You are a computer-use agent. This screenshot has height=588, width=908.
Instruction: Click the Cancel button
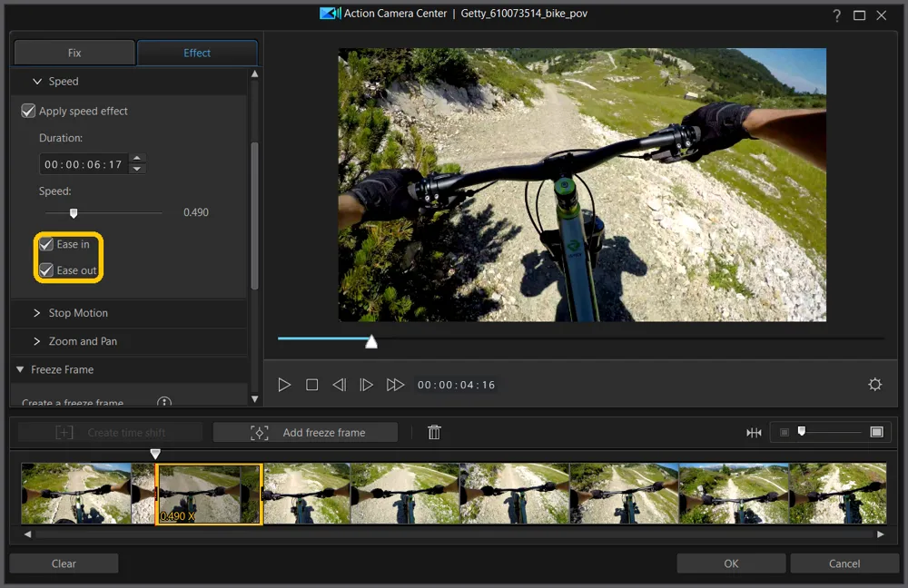point(844,563)
